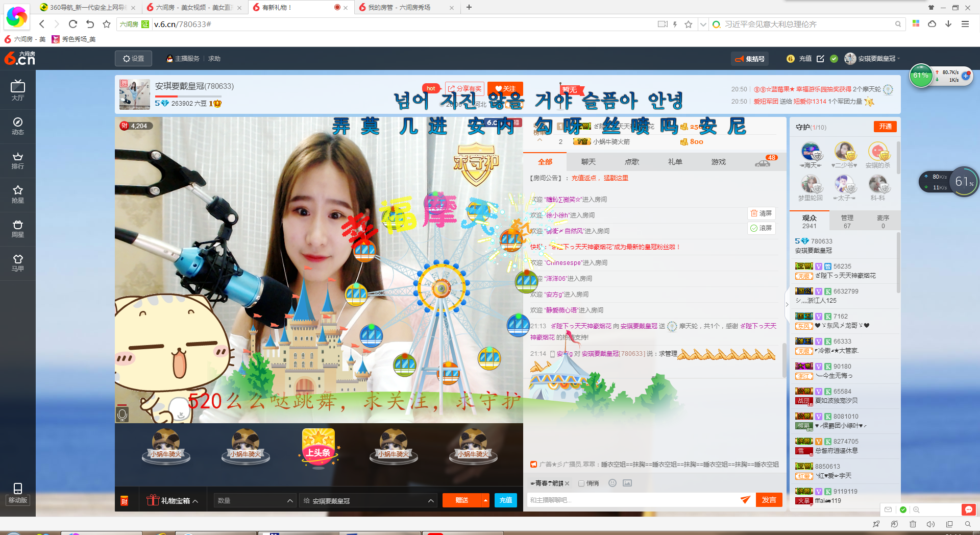Open the 移动版 mobile version icon
Screen dimensions: 980x535
click(18, 494)
